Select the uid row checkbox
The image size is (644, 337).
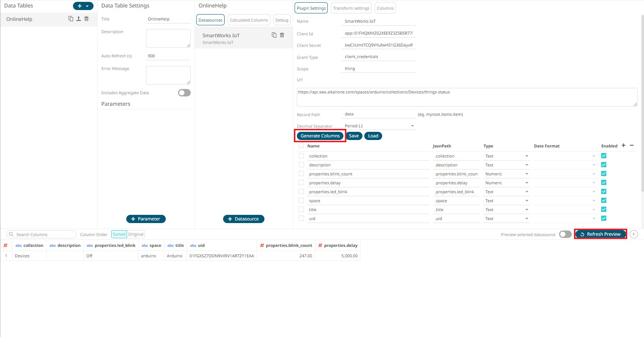301,218
